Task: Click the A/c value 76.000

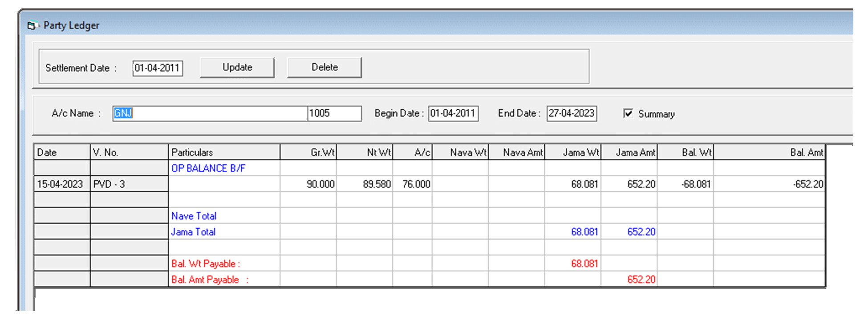Action: coord(416,184)
